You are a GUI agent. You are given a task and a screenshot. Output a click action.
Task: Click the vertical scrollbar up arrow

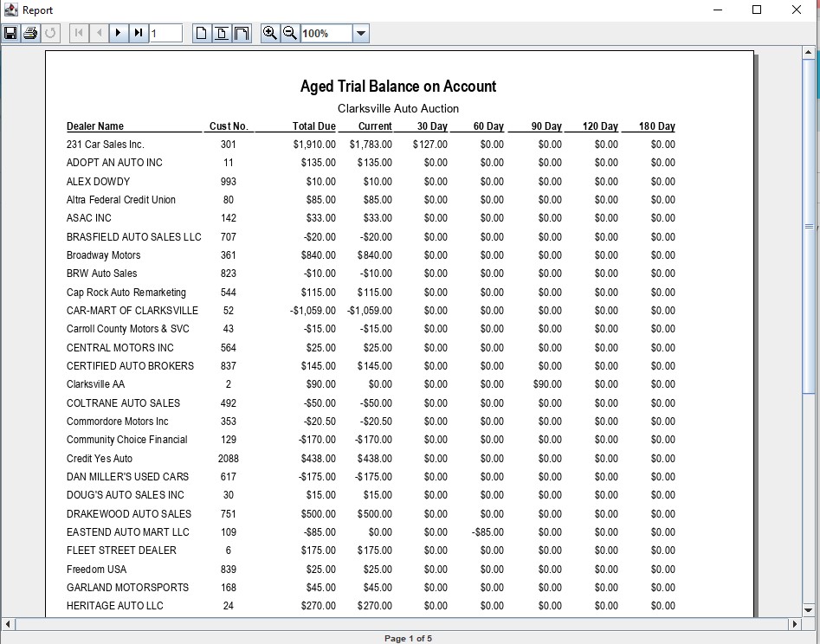click(x=810, y=52)
